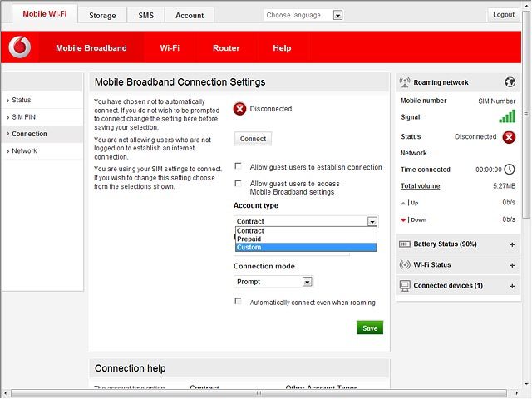
Task: Click the Connected devices monitor icon
Action: [x=405, y=286]
